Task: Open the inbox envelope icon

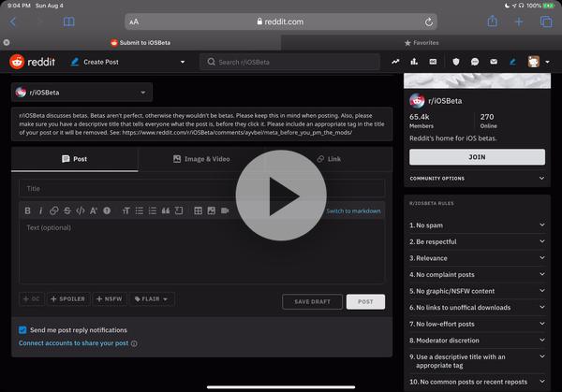Action: (x=494, y=62)
